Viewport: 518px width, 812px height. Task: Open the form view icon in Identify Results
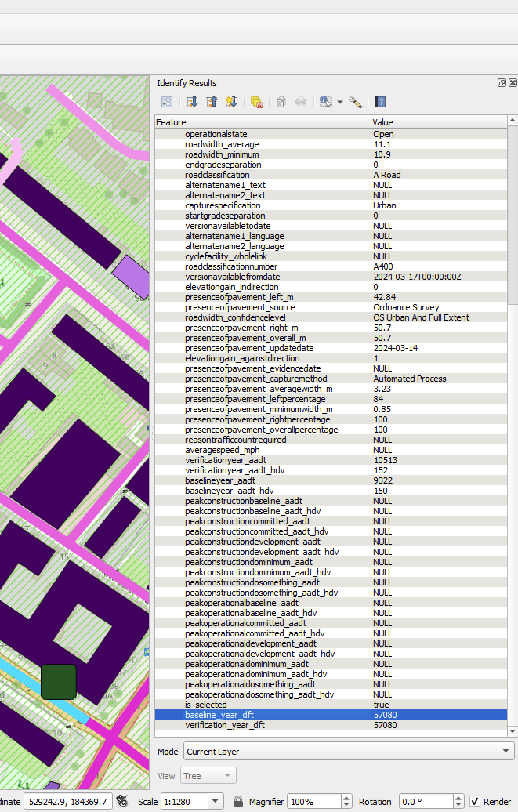point(167,102)
